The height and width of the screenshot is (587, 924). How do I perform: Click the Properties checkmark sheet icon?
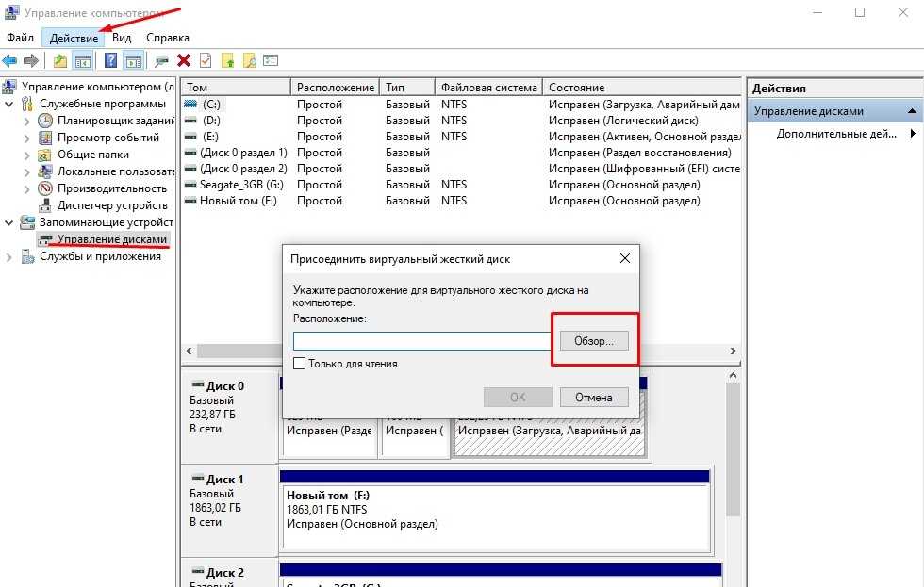205,61
